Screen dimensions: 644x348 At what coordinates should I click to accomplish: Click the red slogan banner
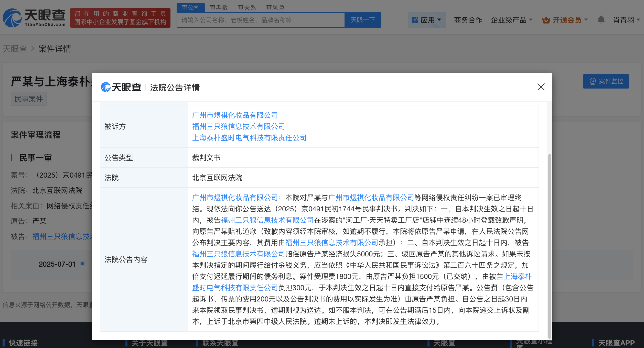coord(120,18)
